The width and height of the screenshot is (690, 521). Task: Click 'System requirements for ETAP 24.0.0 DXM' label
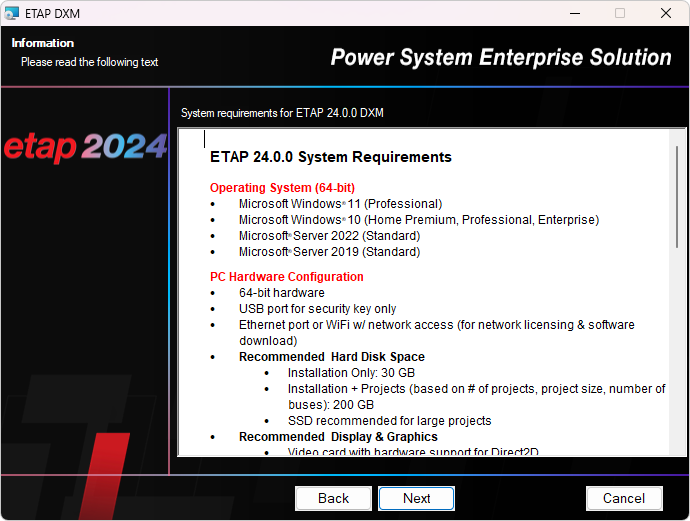click(282, 113)
